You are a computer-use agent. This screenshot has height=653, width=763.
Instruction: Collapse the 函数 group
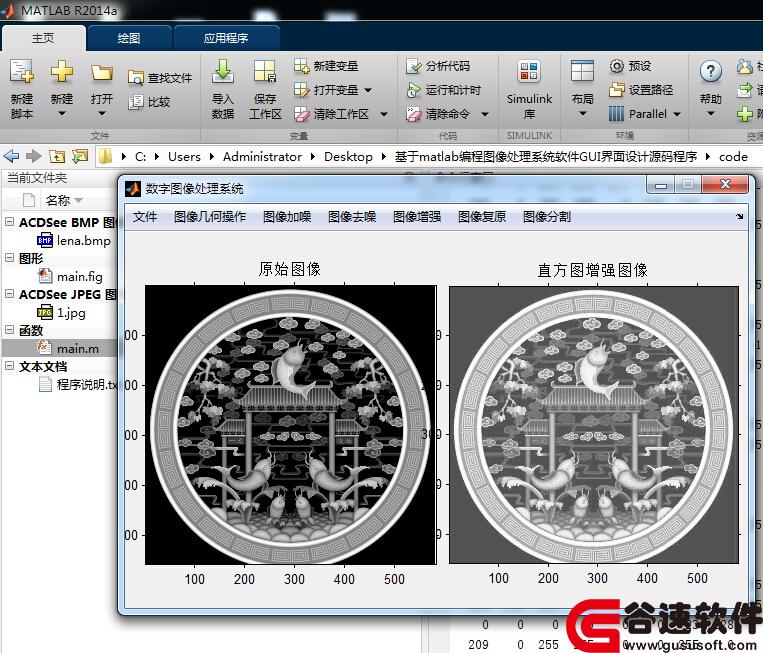click(x=9, y=330)
